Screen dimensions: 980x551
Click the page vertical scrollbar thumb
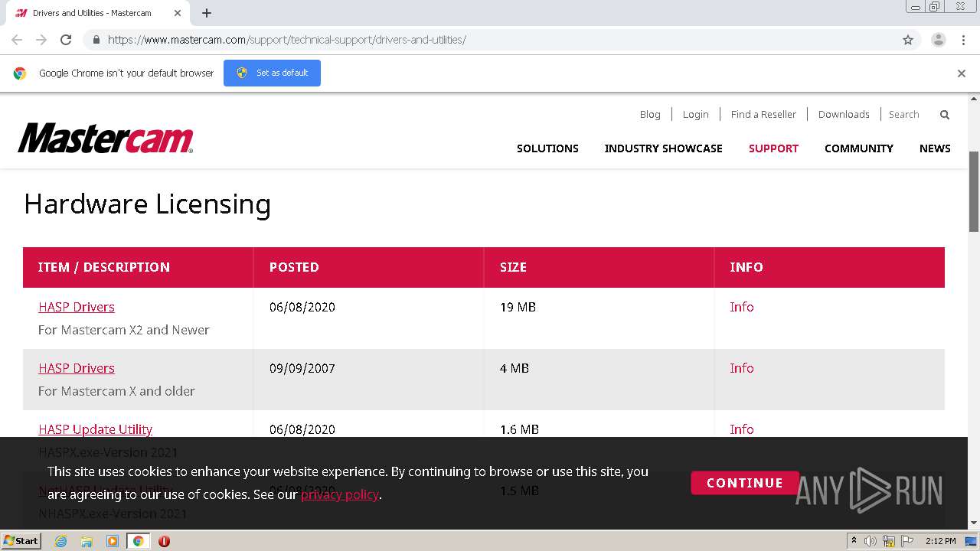click(974, 191)
